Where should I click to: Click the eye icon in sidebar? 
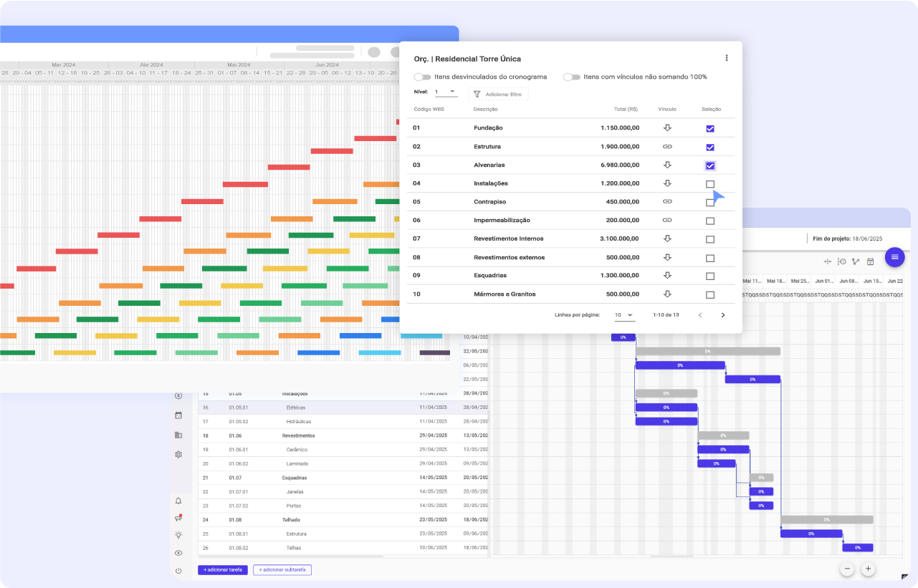coord(178,553)
